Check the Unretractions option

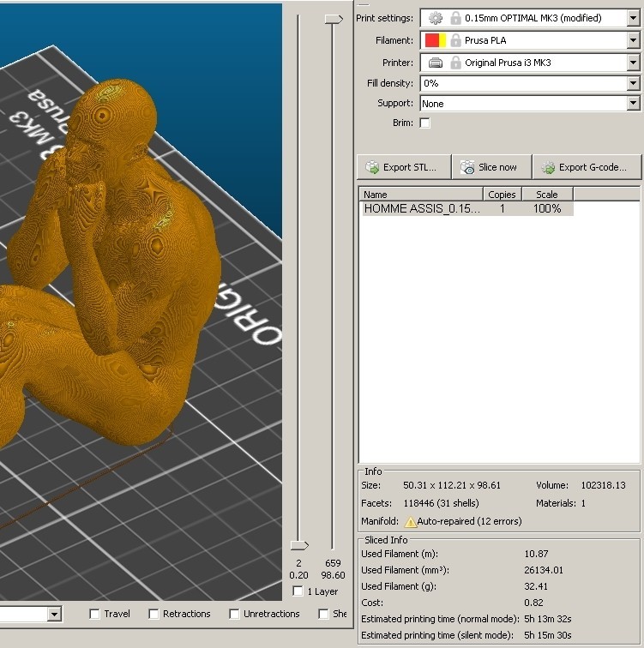[234, 614]
